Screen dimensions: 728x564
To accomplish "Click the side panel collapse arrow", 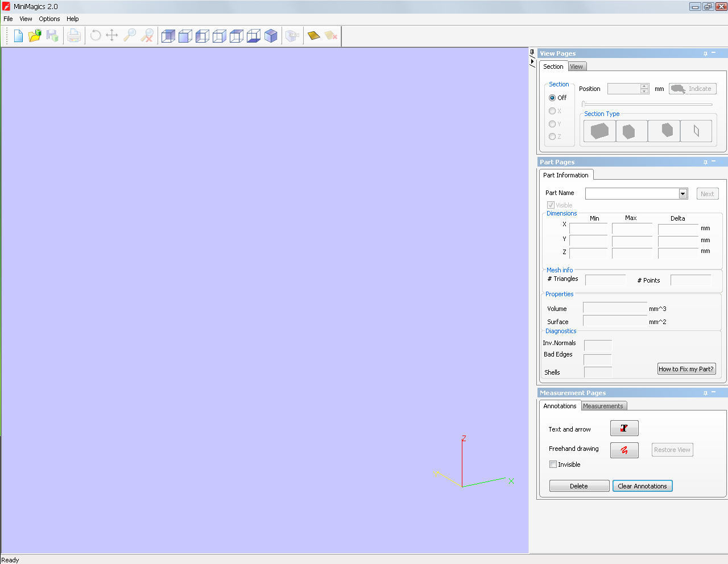I will 532,61.
